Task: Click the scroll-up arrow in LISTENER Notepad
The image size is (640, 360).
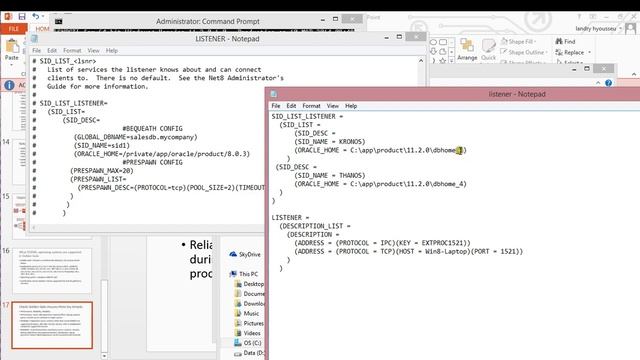Action: point(421,61)
